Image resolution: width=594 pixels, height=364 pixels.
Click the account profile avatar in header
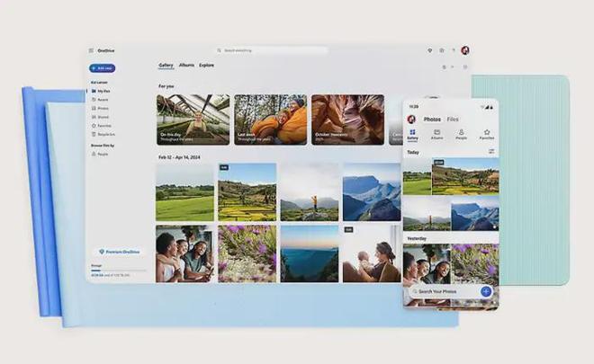[465, 50]
